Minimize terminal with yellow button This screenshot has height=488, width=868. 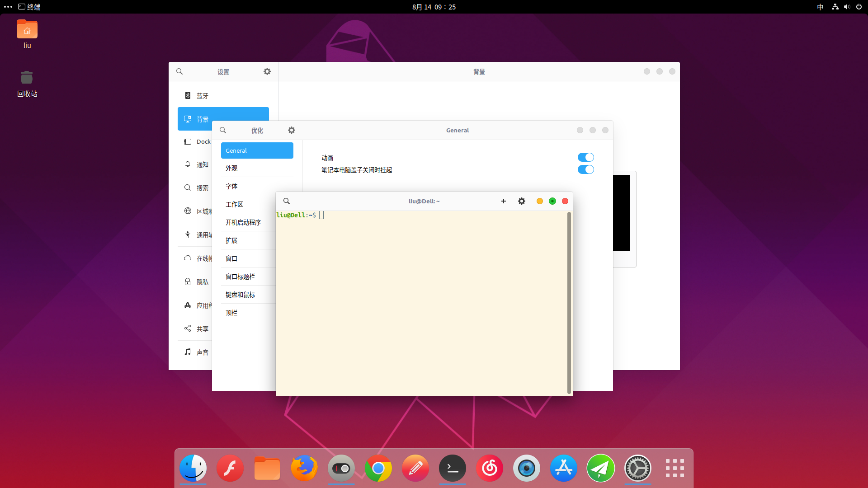tap(540, 201)
